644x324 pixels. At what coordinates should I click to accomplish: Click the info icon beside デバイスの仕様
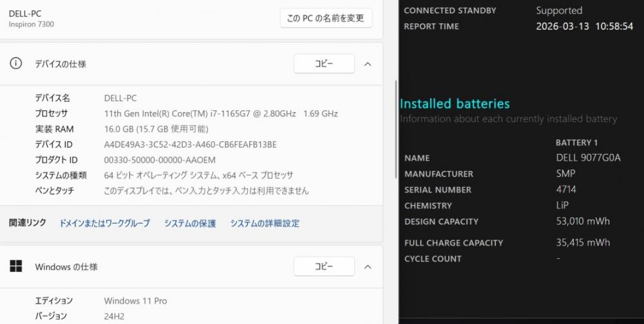(x=16, y=64)
